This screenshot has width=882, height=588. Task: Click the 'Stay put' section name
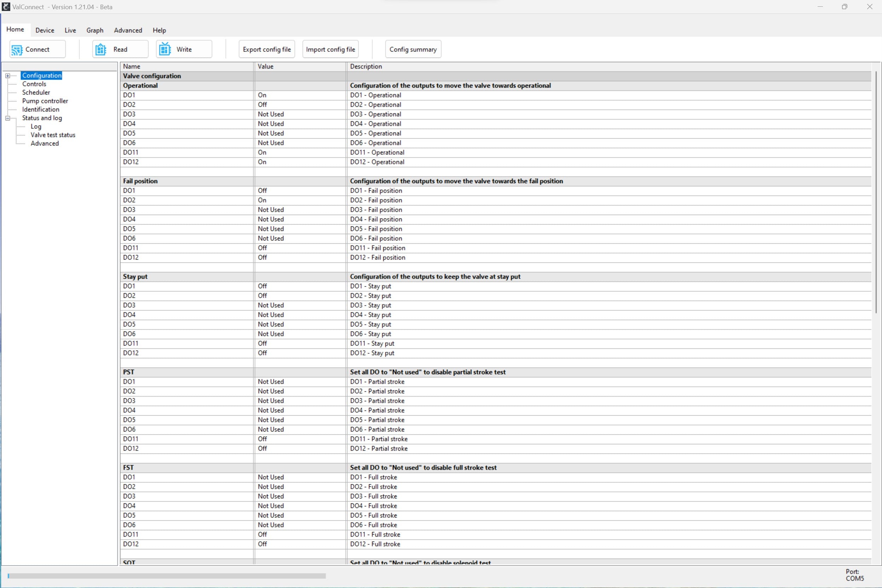tap(136, 277)
